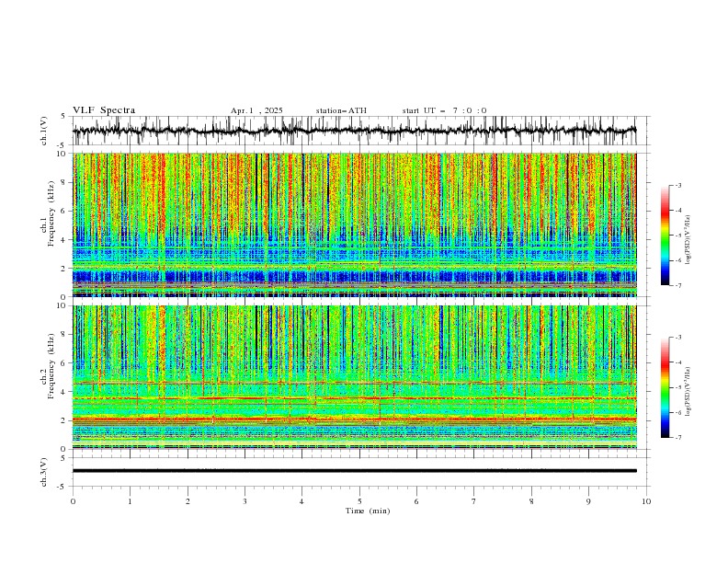728x563 pixels.
Task: Click the time axis tick label '7'
Action: [x=474, y=501]
